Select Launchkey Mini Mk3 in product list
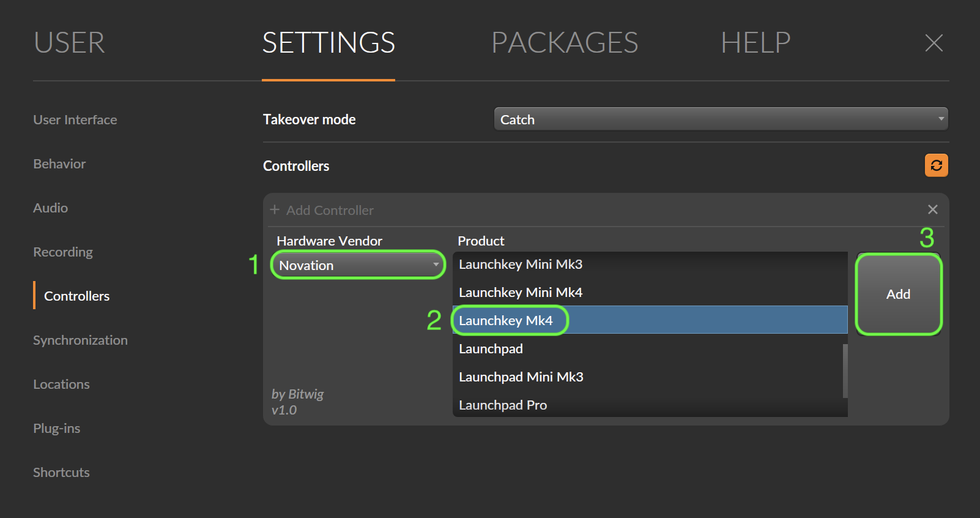Image resolution: width=980 pixels, height=518 pixels. 650,265
